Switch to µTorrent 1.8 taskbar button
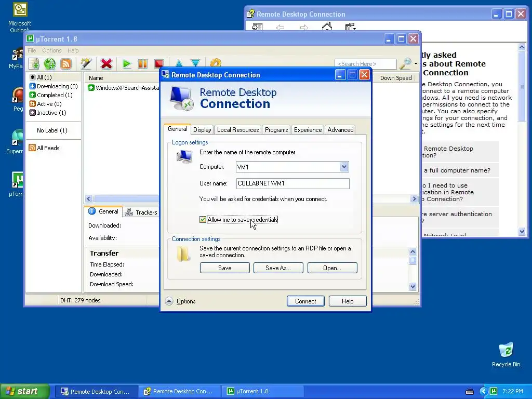Viewport: 532px width, 399px height. pyautogui.click(x=262, y=391)
